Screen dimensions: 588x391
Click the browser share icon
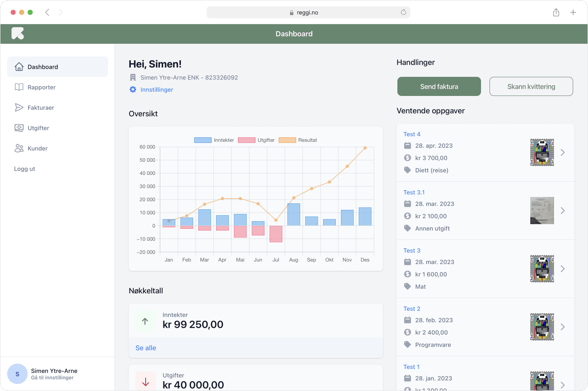[556, 12]
